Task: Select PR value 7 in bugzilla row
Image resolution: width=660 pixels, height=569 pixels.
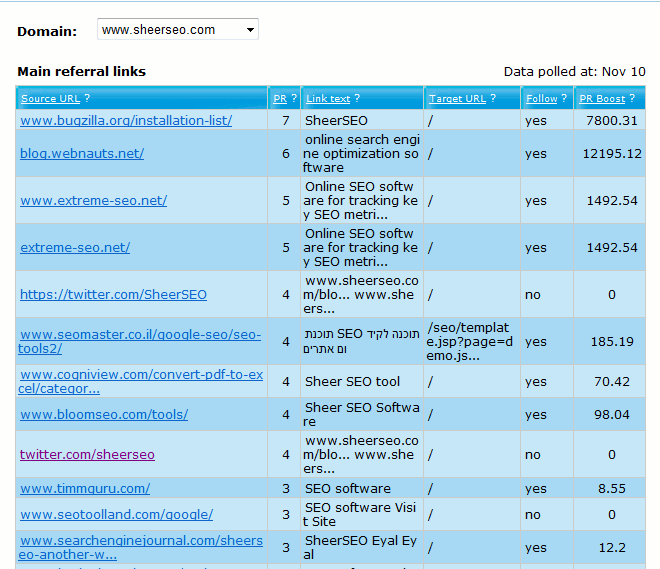Action: pyautogui.click(x=286, y=121)
